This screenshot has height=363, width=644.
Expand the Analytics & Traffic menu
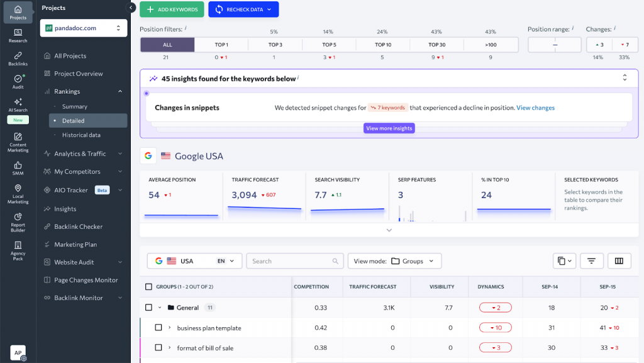(84, 154)
